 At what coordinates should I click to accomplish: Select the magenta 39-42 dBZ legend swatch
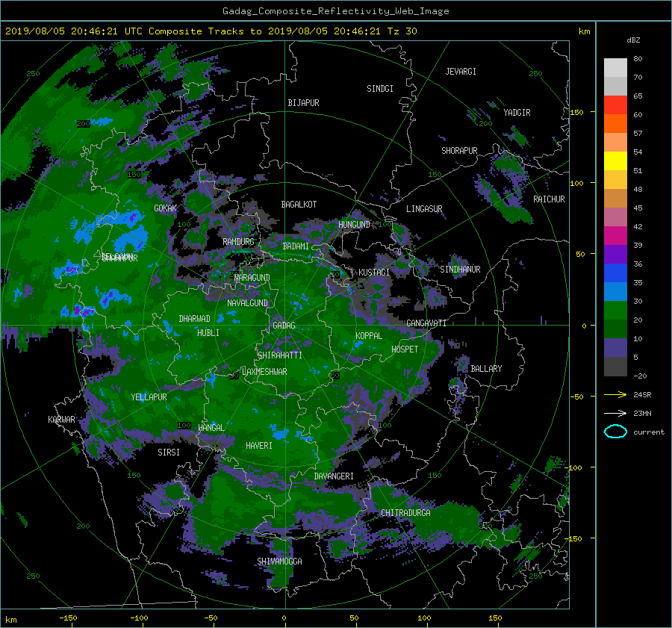tap(615, 236)
